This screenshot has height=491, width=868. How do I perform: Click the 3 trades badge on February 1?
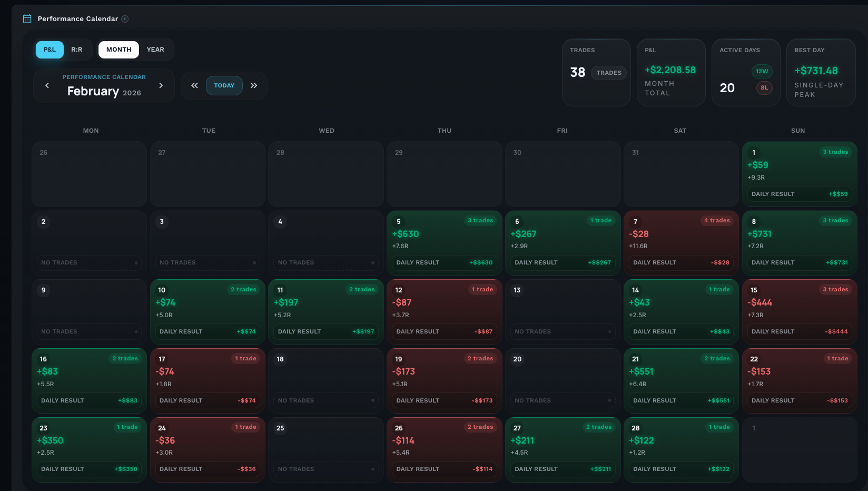835,151
